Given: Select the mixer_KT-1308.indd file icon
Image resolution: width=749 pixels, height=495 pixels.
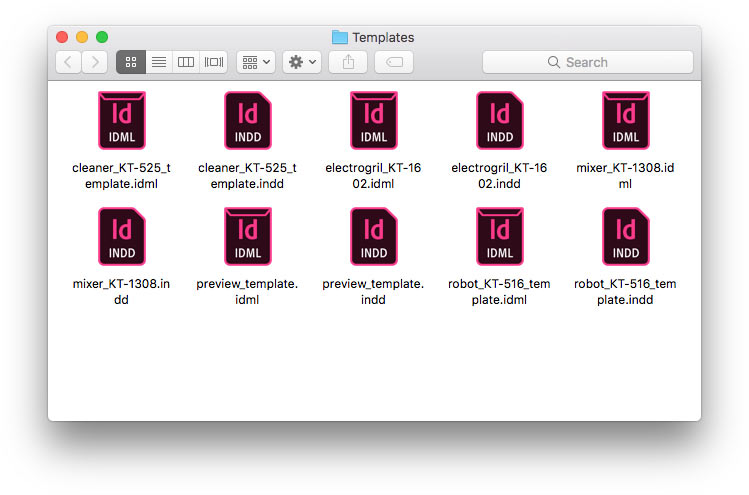Looking at the screenshot, I should (x=121, y=236).
